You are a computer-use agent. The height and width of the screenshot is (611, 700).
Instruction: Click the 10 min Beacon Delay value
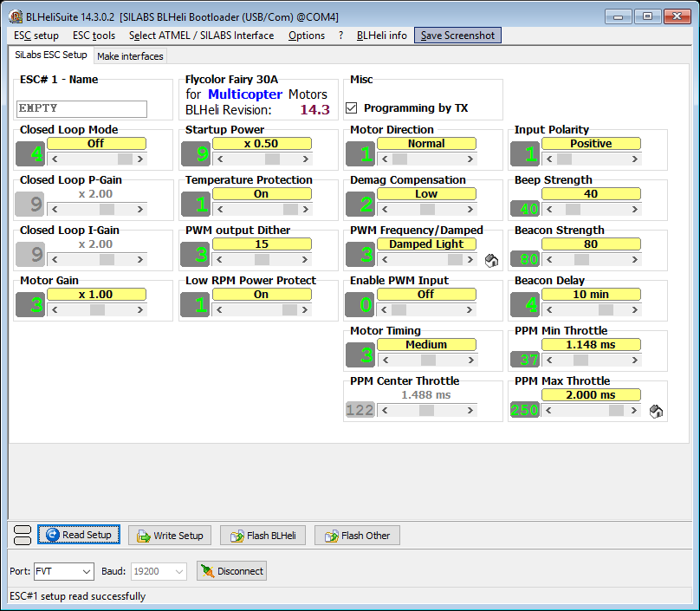(x=591, y=295)
